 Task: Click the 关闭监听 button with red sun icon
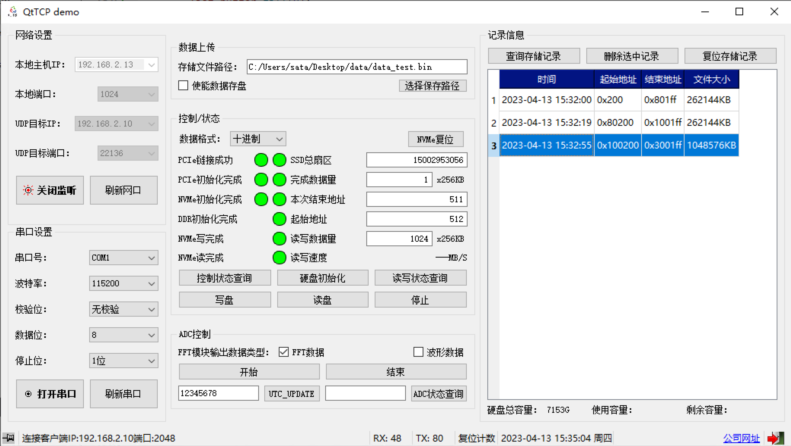click(x=49, y=189)
